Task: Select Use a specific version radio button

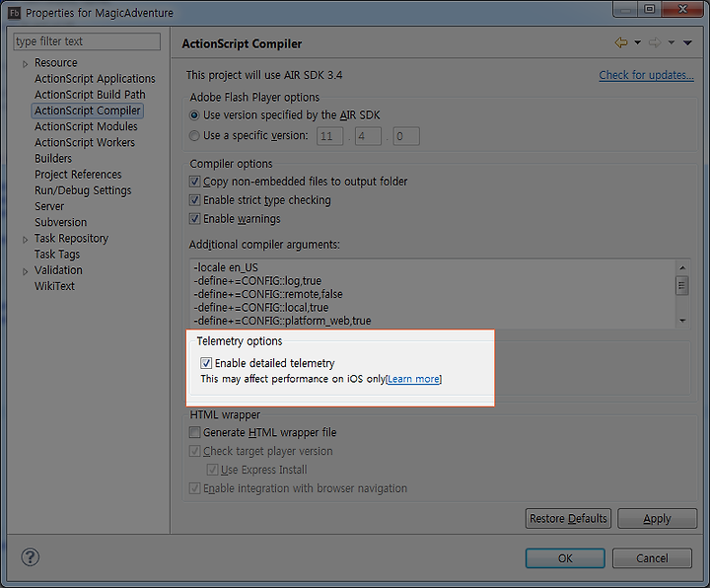Action: (x=194, y=135)
